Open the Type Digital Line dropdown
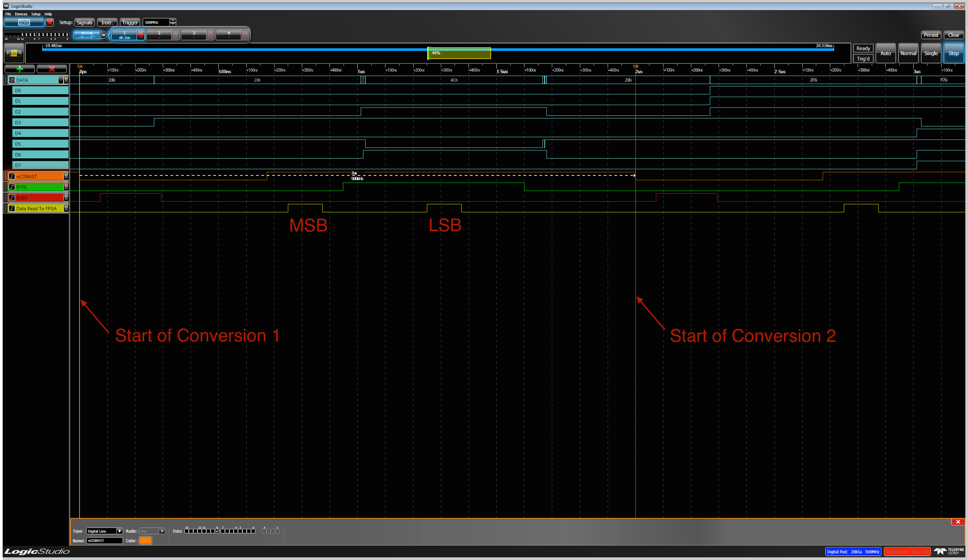Screen dimensions: 968x560 [x=119, y=531]
